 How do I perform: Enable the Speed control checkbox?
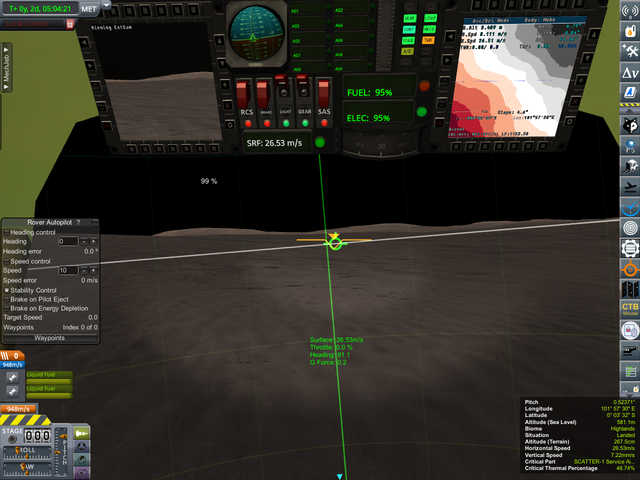7,261
